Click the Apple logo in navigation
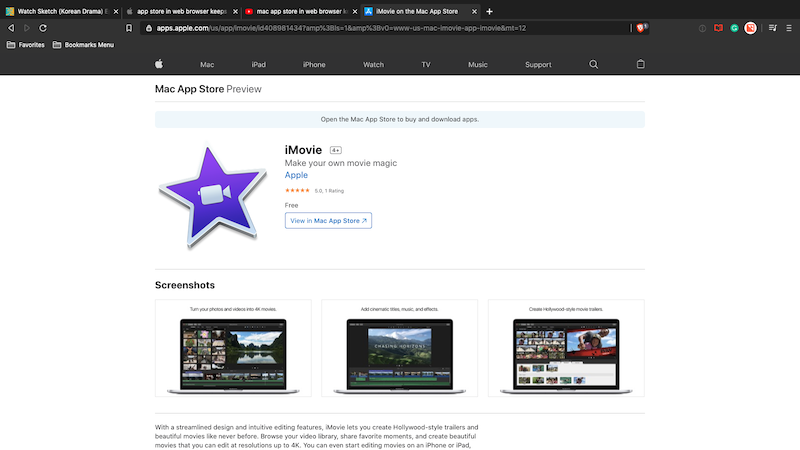This screenshot has width=800, height=450. point(159,64)
